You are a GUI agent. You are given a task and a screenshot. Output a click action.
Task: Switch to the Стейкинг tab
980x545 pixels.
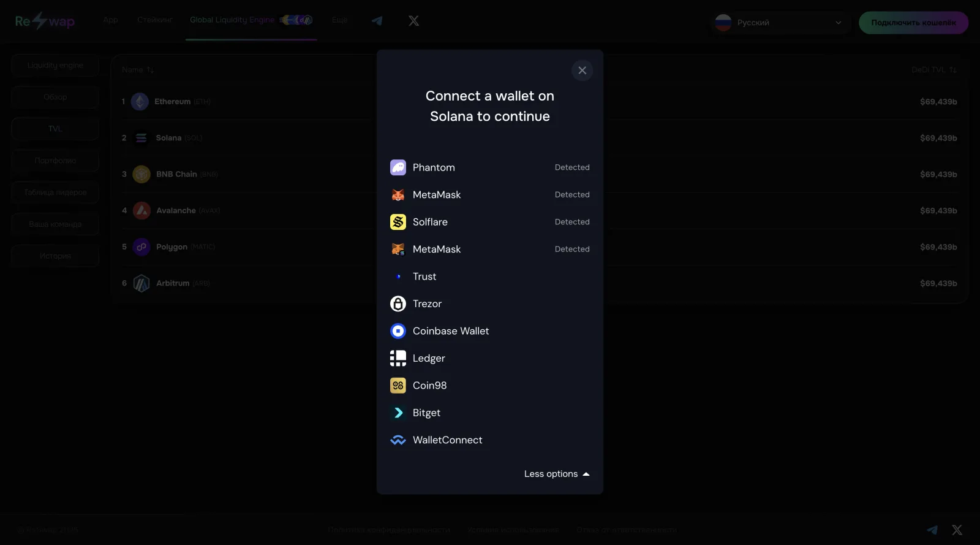click(155, 20)
